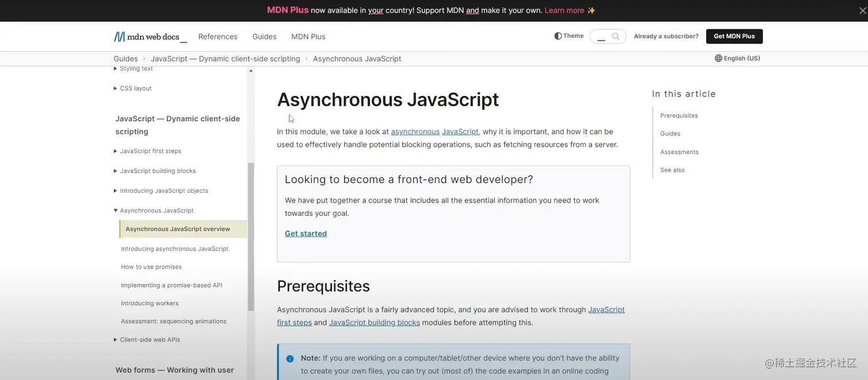Image resolution: width=868 pixels, height=380 pixels.
Task: Jump to See also in article outline
Action: point(672,170)
